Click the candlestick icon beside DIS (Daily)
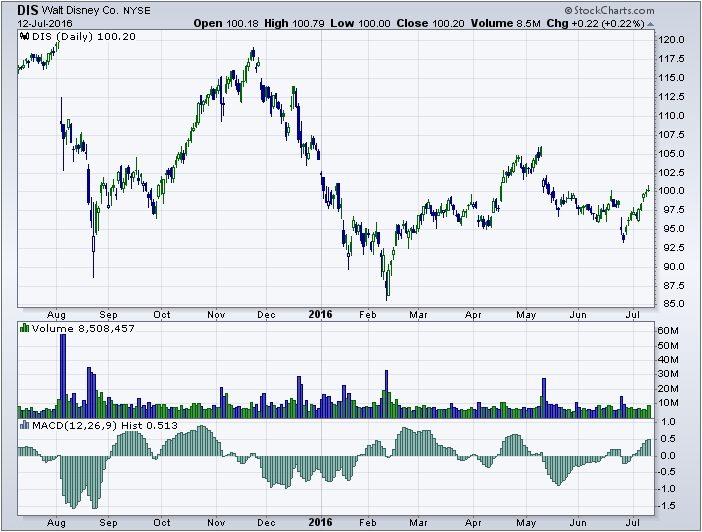The height and width of the screenshot is (532, 702). 25,36
